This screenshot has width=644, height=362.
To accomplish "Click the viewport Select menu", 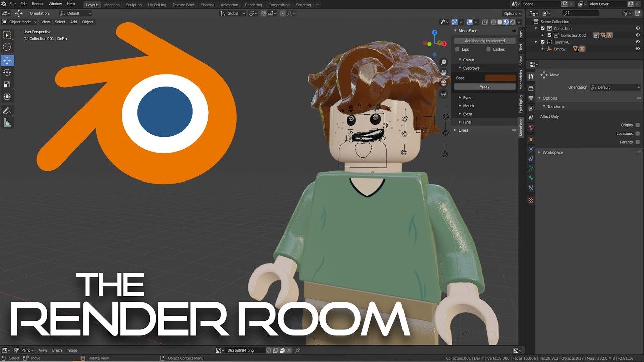I will [60, 22].
